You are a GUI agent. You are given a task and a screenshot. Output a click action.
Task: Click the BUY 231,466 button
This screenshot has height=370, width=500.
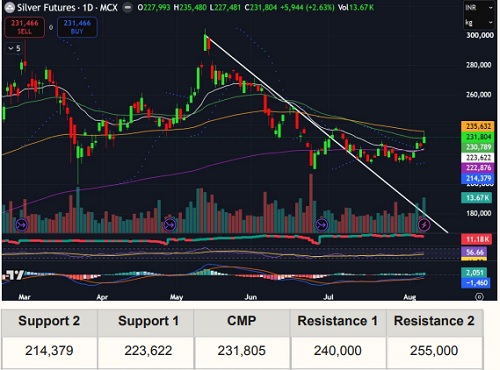tap(77, 27)
